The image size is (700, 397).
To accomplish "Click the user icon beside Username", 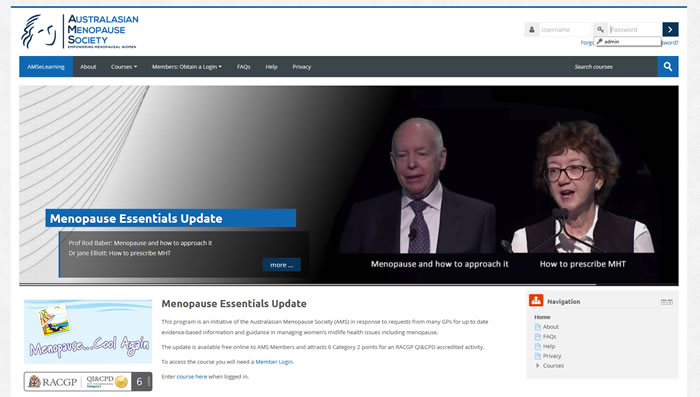I will pyautogui.click(x=531, y=29).
